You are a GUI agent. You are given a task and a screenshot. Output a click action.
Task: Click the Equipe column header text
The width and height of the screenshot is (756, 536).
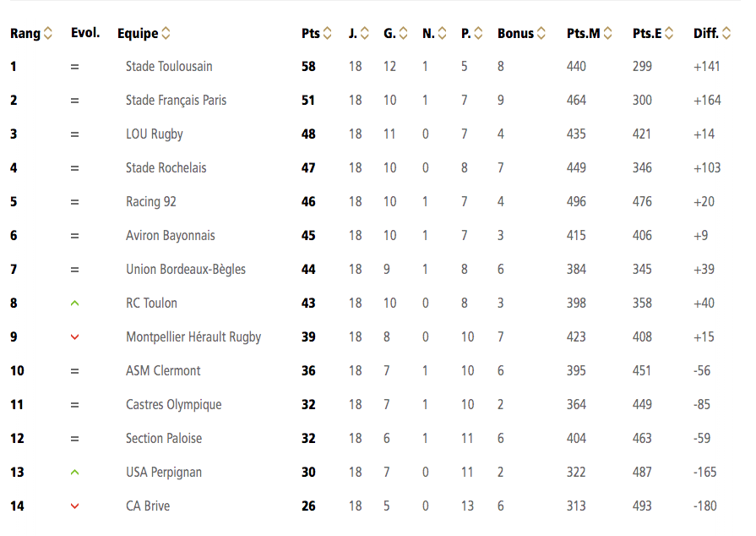(138, 33)
